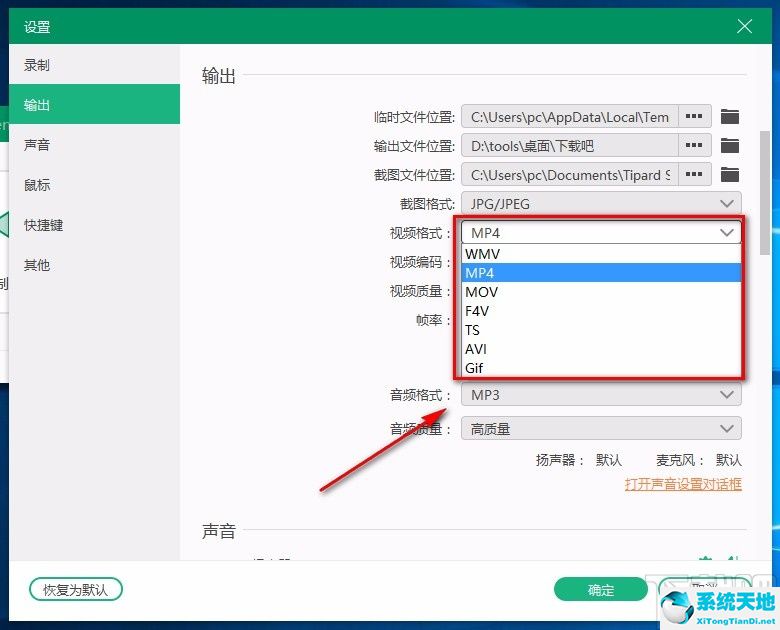Expand the audio format MP3 dropdown

tap(601, 395)
